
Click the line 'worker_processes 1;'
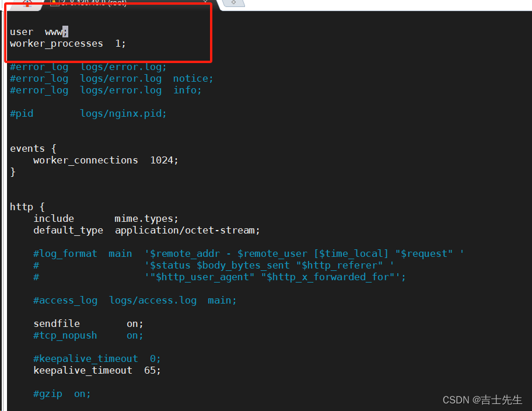coord(68,44)
